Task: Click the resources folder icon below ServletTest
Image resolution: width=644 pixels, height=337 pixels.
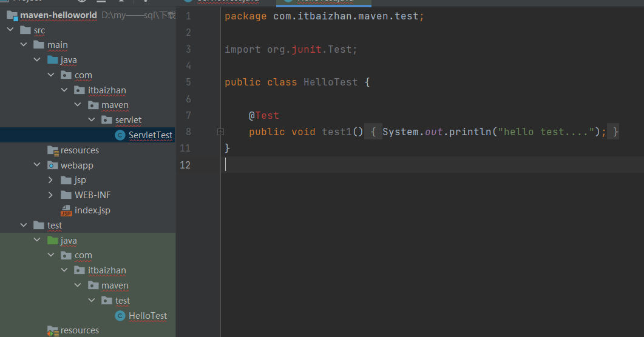Action: coord(53,150)
